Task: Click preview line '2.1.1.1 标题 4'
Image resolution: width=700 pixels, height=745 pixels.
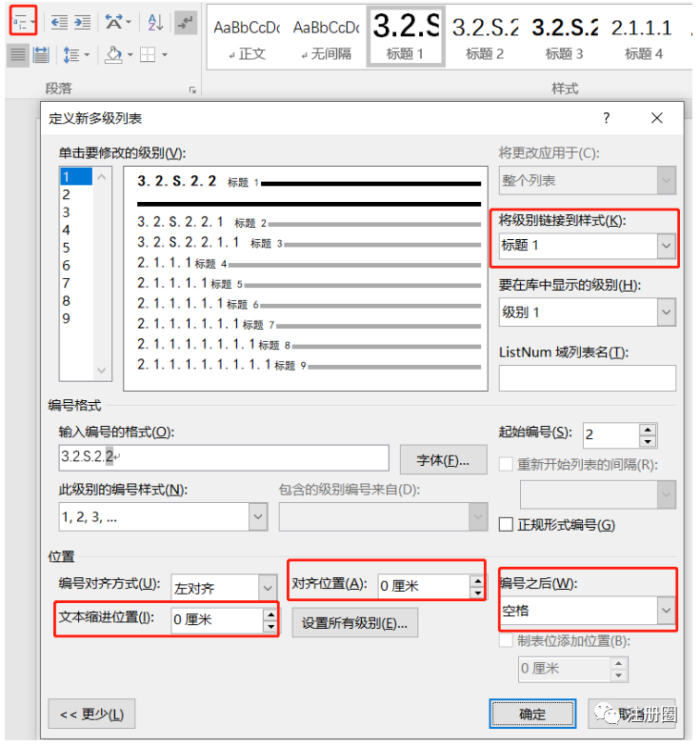Action: (x=309, y=263)
